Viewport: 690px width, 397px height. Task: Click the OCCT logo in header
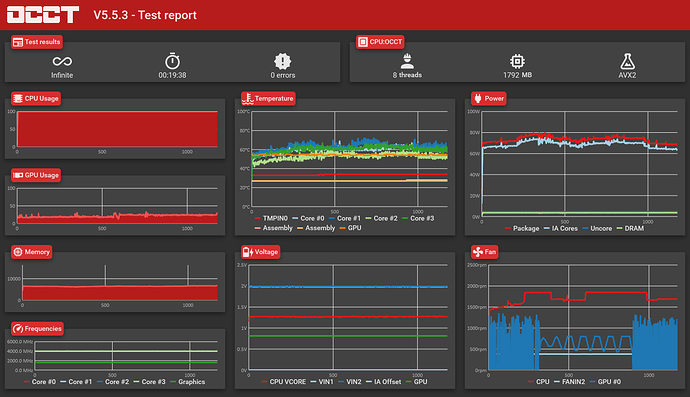(43, 15)
